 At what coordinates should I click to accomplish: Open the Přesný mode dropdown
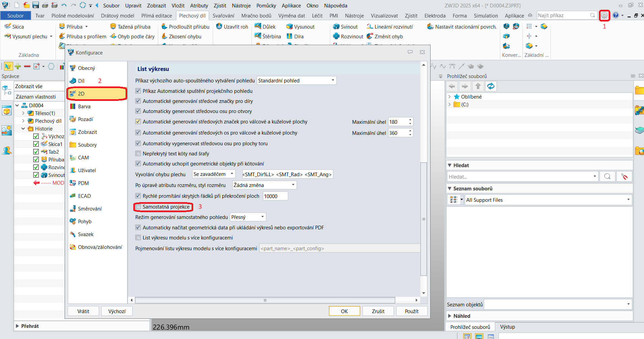[x=248, y=217]
